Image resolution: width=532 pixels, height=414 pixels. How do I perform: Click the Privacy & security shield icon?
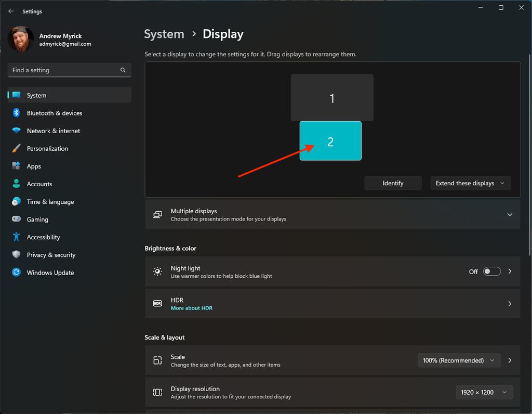(x=16, y=255)
